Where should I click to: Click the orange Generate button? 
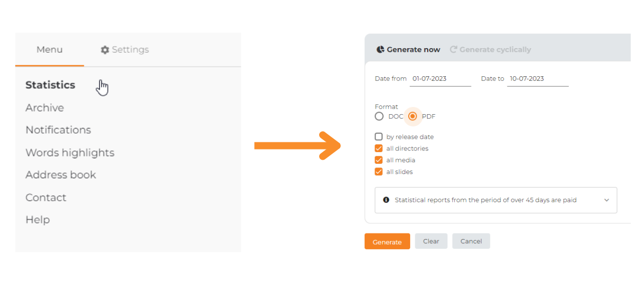point(387,242)
